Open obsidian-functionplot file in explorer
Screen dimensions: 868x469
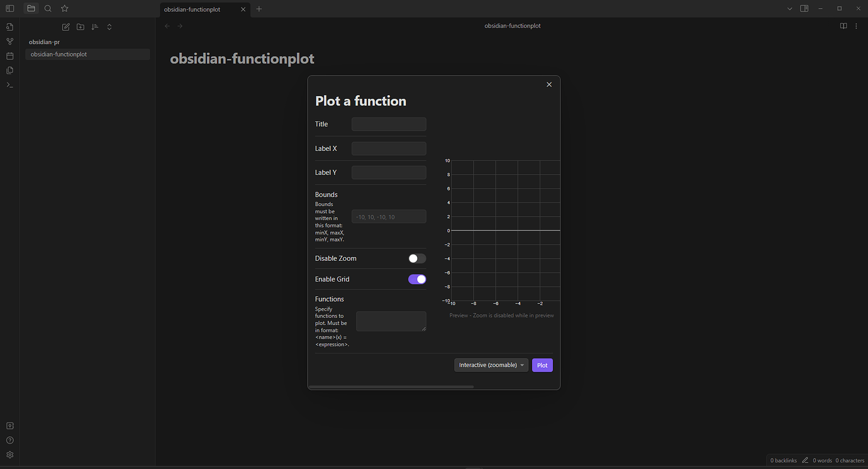point(87,54)
